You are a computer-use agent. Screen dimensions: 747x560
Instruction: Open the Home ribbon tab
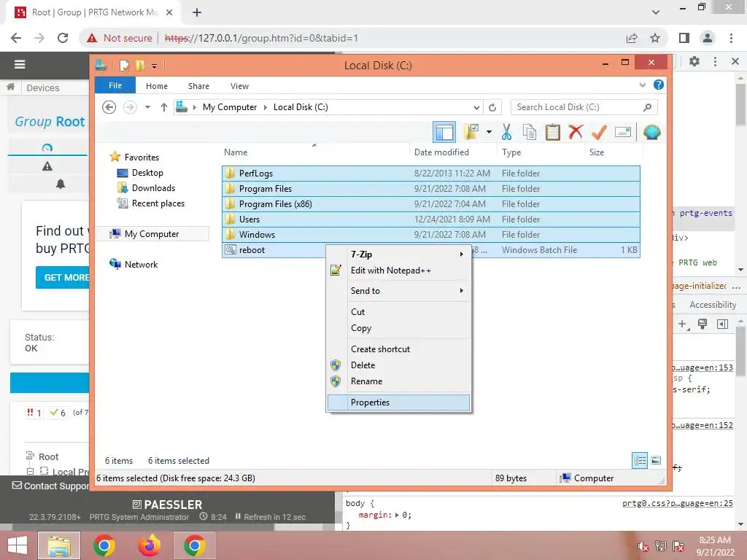click(157, 86)
